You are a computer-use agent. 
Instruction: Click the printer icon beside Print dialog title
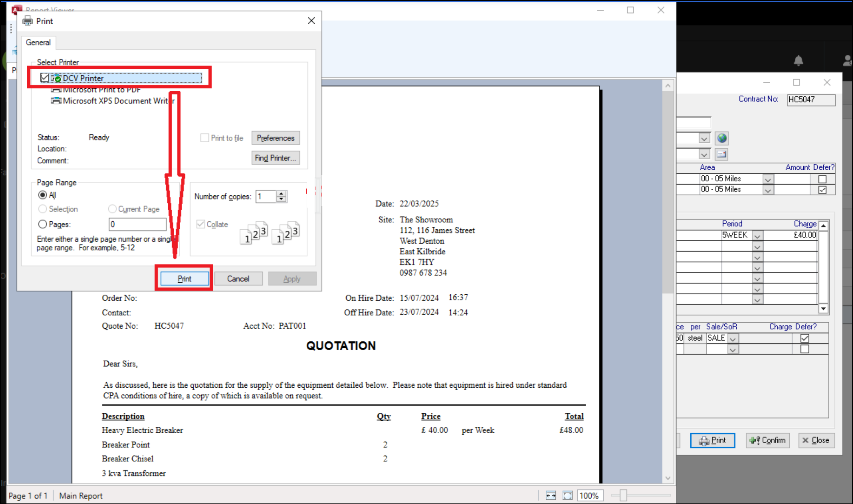[27, 20]
